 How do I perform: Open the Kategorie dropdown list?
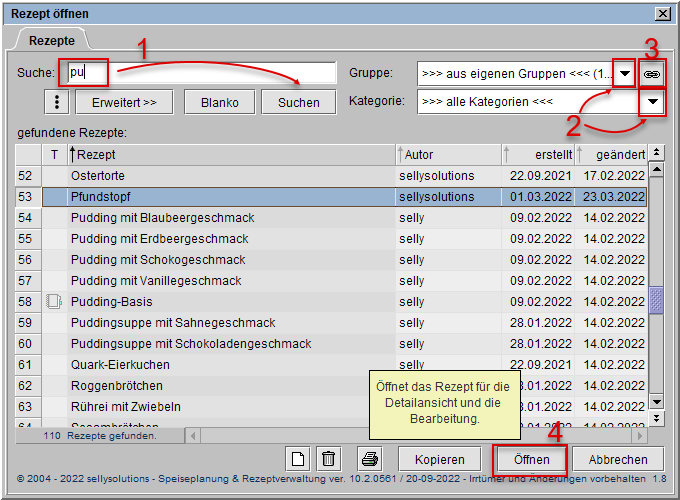coord(653,102)
